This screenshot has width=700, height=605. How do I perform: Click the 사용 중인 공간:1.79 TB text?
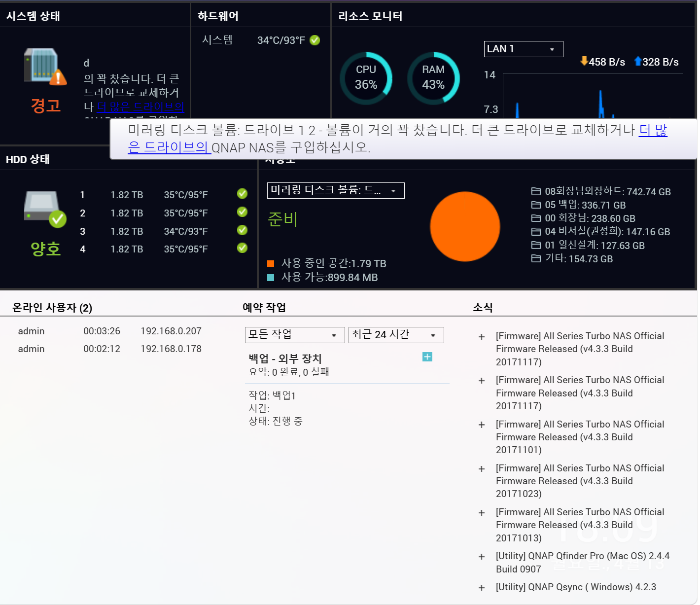(x=334, y=264)
